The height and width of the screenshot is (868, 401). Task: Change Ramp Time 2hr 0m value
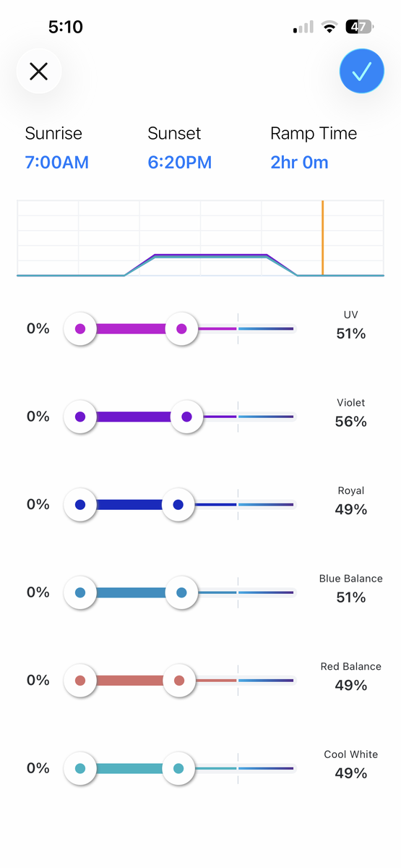(299, 162)
